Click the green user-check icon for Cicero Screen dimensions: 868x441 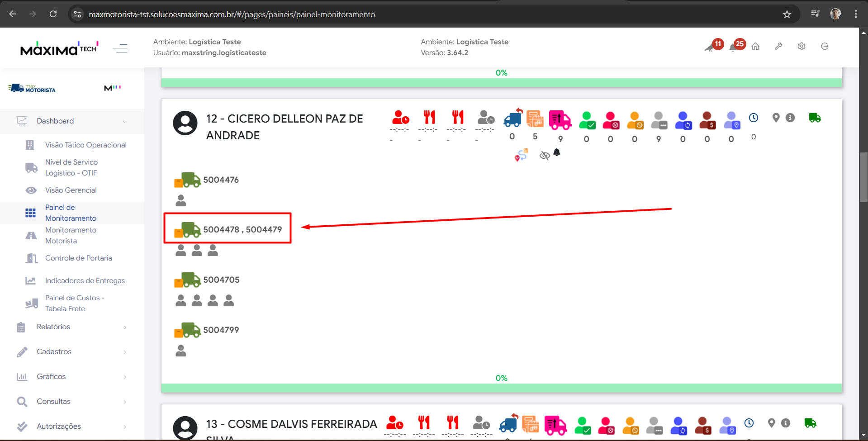coord(587,120)
